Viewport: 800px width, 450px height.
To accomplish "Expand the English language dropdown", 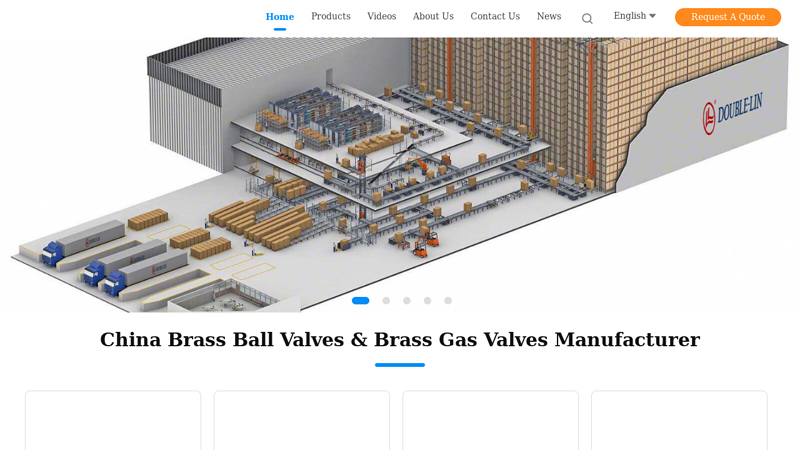I will (635, 16).
